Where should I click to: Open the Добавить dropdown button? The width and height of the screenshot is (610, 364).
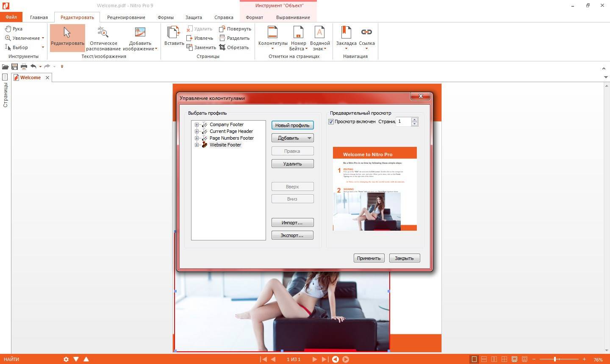pyautogui.click(x=292, y=138)
